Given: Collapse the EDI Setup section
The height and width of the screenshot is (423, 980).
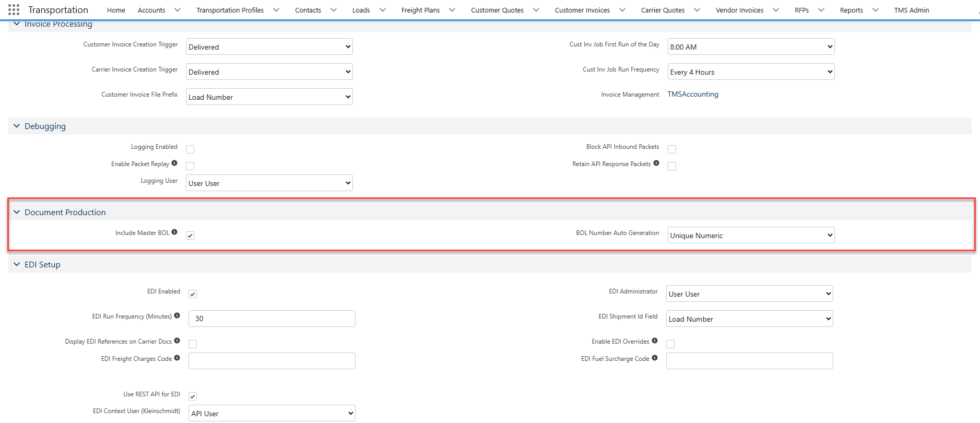Looking at the screenshot, I should coord(17,264).
